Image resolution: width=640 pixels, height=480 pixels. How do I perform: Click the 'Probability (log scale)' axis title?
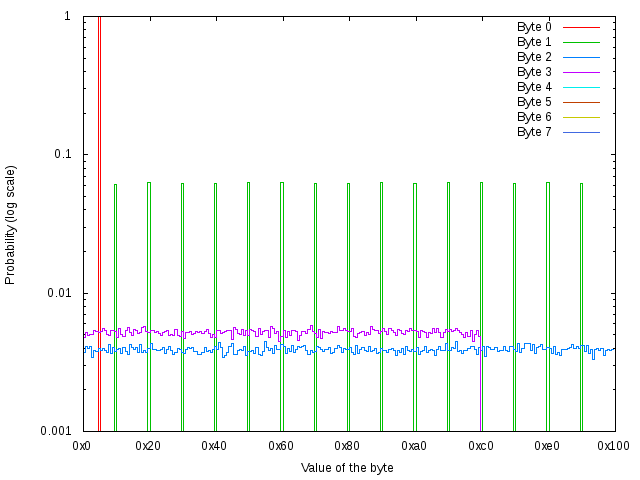(x=11, y=224)
